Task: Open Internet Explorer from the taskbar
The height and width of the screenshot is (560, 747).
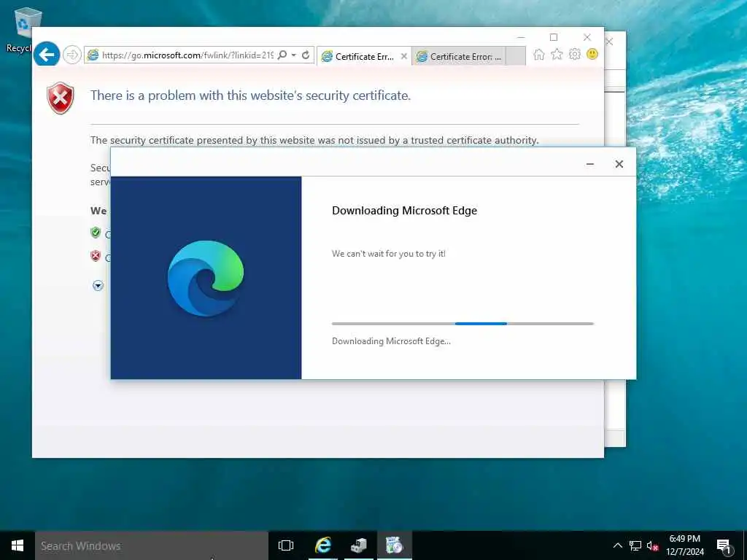Action: [x=322, y=545]
